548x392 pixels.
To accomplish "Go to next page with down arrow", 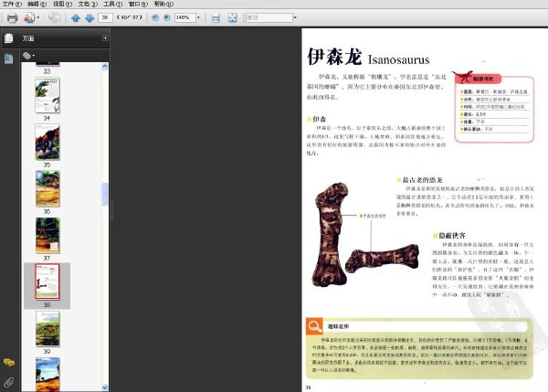I will click(90, 18).
